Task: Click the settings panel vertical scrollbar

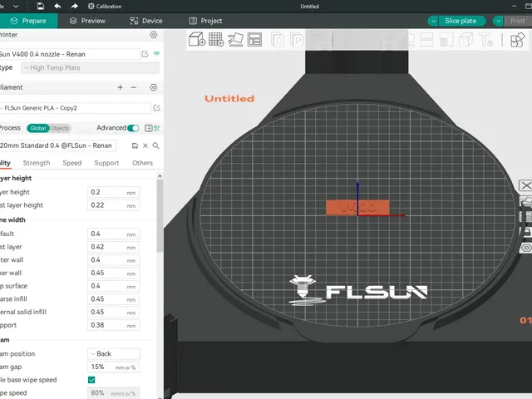Action: pos(160,216)
